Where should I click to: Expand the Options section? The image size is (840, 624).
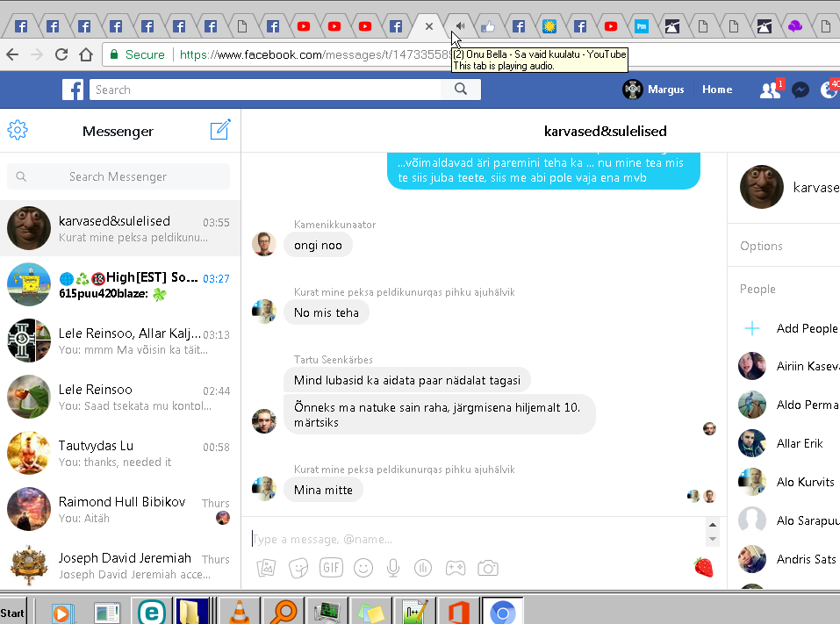(x=761, y=246)
